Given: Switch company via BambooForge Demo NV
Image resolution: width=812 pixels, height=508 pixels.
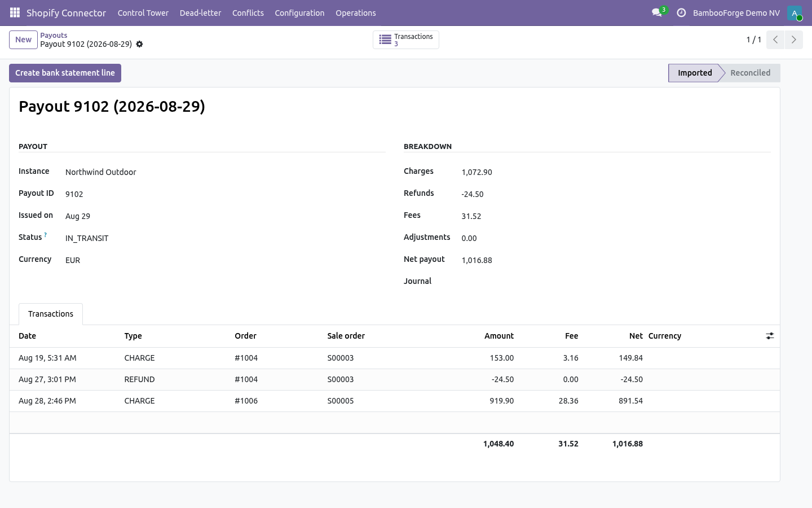Looking at the screenshot, I should coord(736,13).
